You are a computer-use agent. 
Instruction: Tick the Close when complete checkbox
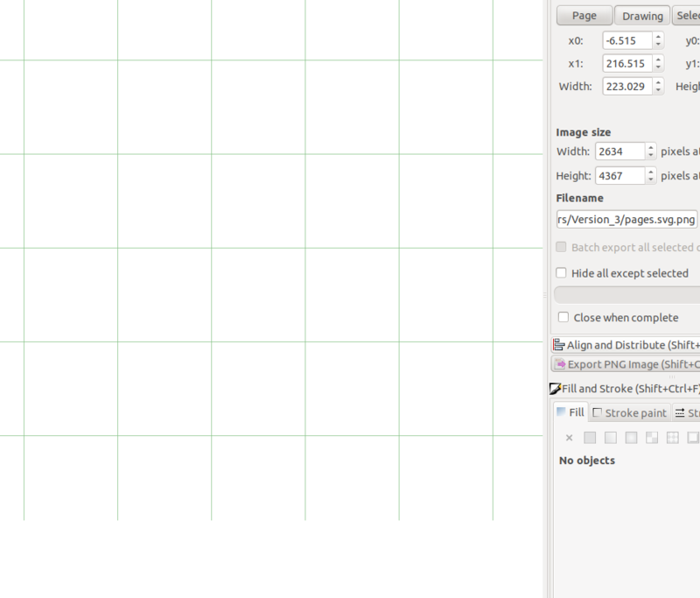[563, 317]
